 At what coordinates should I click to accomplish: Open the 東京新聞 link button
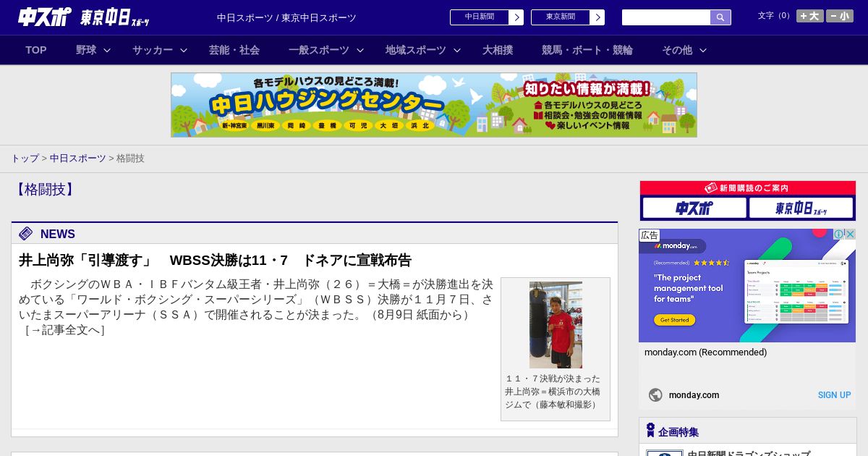pyautogui.click(x=560, y=17)
